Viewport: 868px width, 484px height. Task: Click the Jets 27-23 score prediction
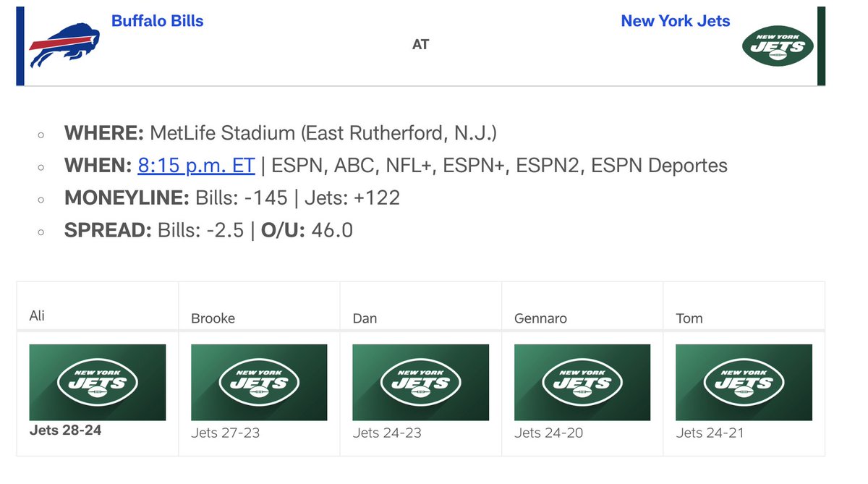226,433
